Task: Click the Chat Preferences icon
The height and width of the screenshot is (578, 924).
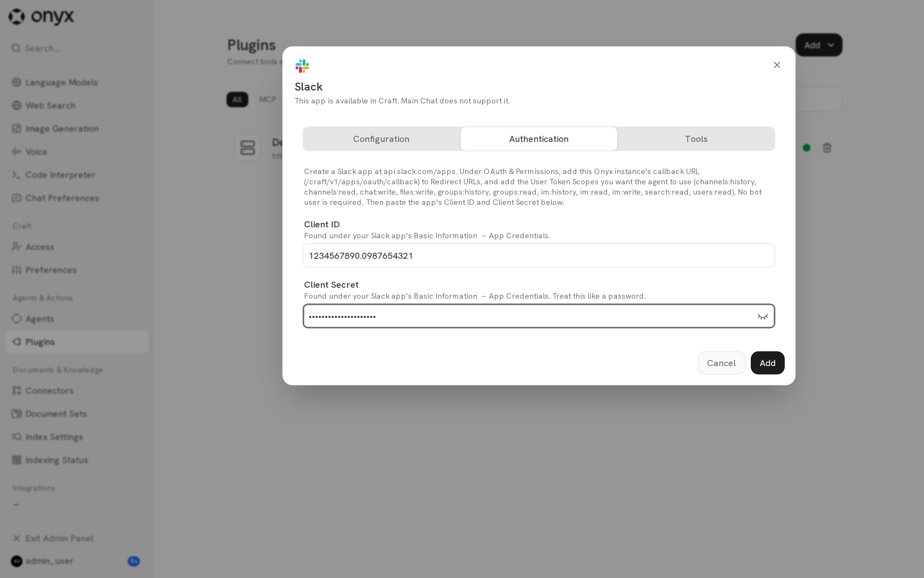Action: [16, 197]
